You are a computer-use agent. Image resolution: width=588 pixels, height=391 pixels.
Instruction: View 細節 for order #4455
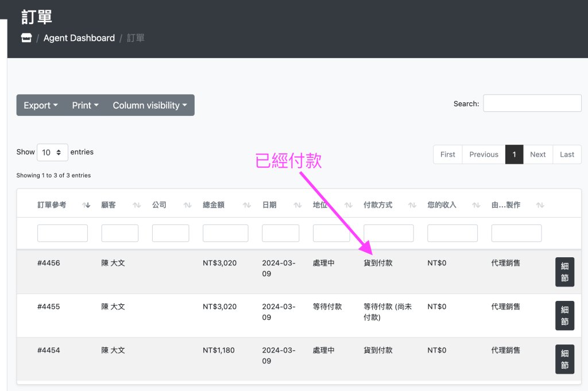coord(564,315)
